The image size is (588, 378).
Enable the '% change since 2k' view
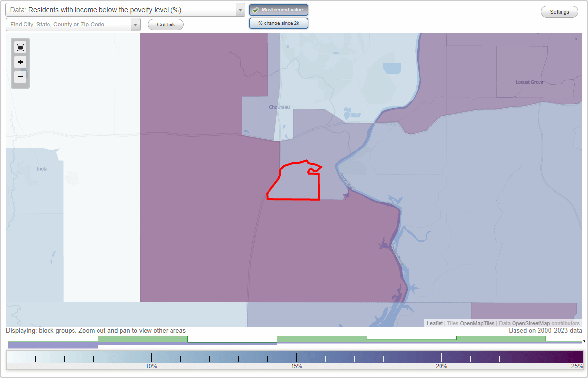[x=278, y=23]
